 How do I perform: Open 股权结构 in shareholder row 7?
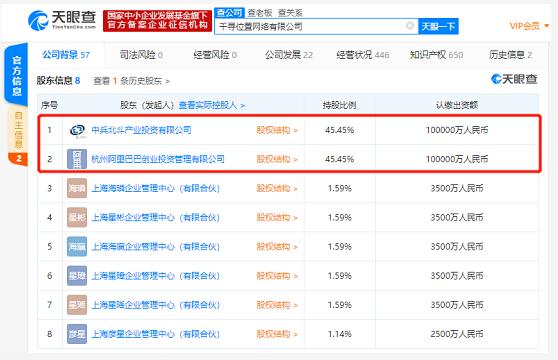pyautogui.click(x=277, y=305)
